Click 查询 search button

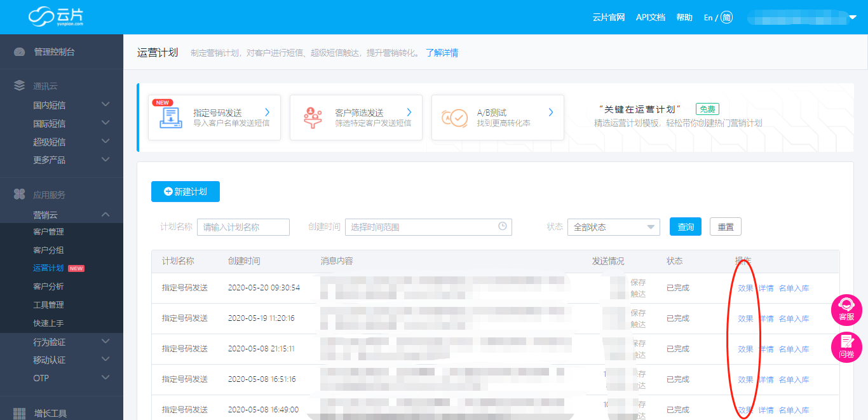(x=686, y=227)
